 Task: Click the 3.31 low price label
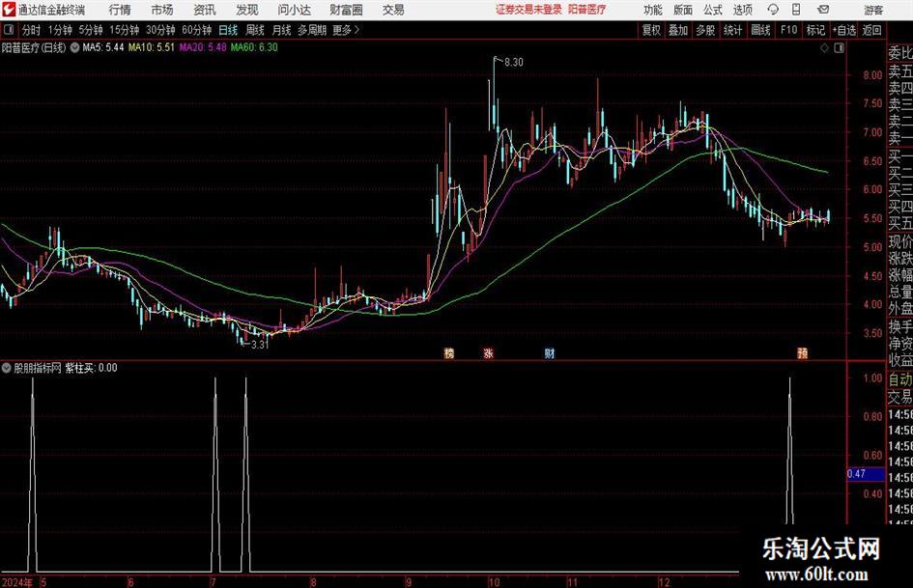(x=260, y=345)
